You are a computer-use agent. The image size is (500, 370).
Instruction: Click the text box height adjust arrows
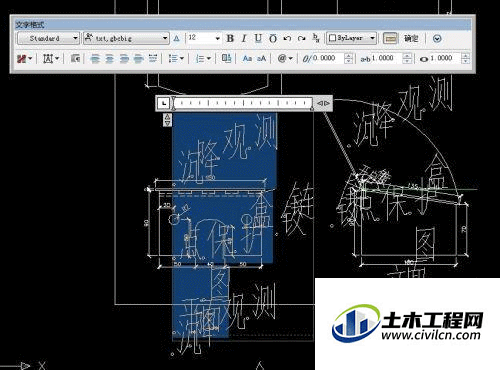[167, 120]
